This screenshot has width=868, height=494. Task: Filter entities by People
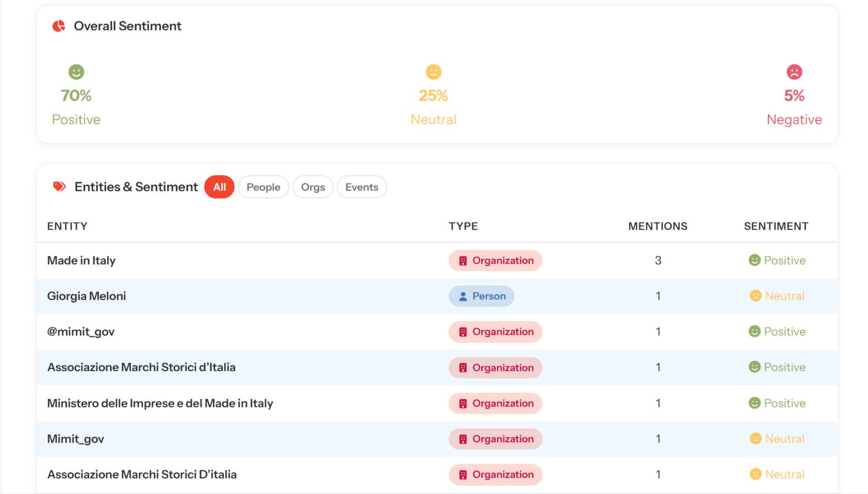tap(263, 187)
